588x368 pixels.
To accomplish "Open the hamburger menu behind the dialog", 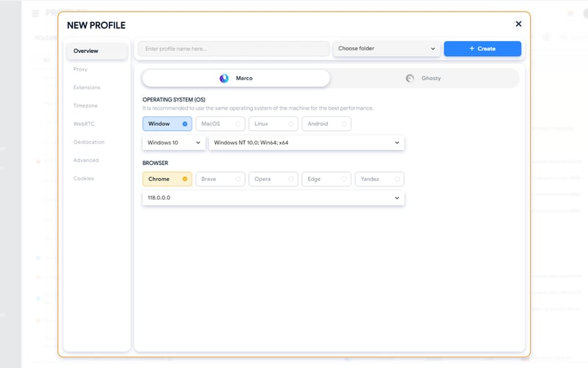I will point(35,13).
